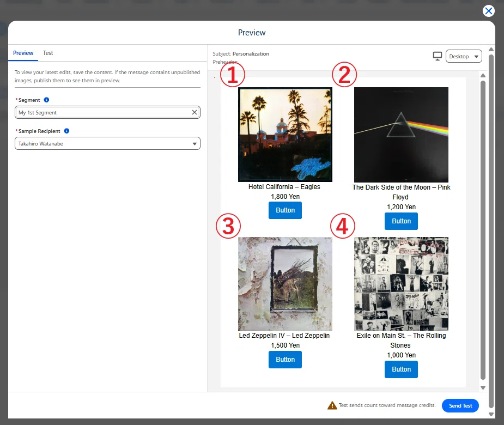Click Button under Exile on Main St.
Screen dimensions: 504x425
(401, 369)
